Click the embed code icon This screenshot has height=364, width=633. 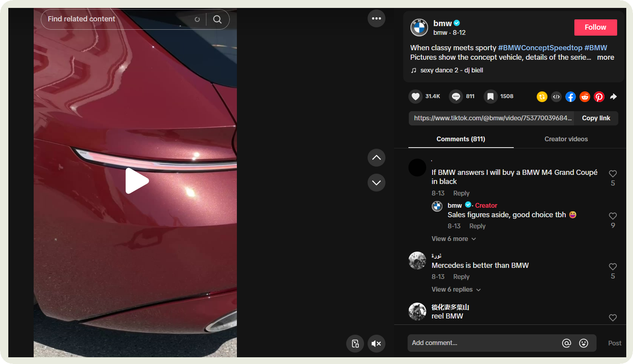point(556,97)
